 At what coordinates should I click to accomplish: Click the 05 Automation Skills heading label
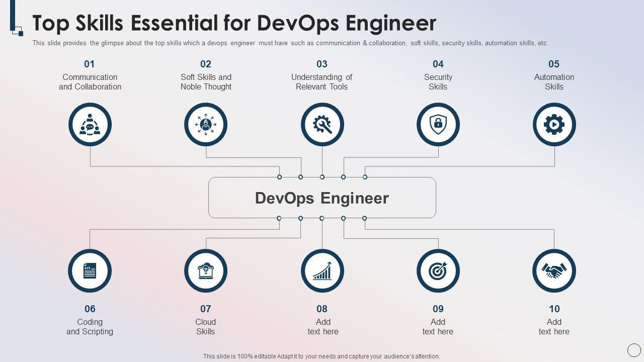tap(554, 64)
